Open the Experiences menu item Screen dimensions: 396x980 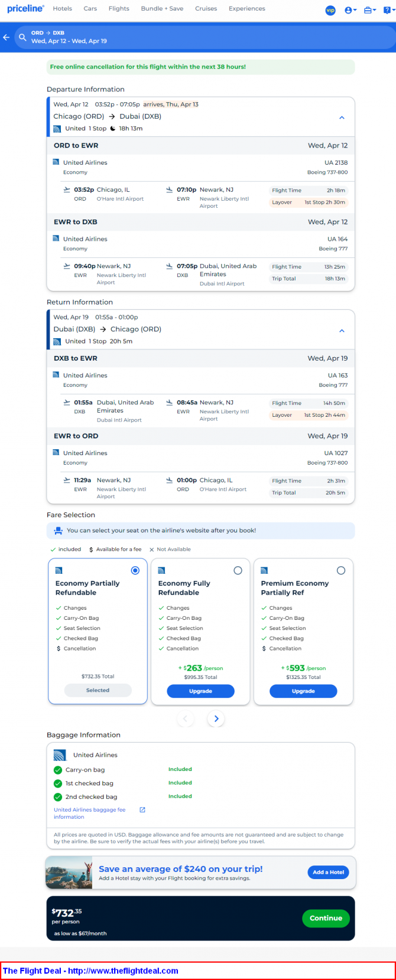(x=247, y=9)
